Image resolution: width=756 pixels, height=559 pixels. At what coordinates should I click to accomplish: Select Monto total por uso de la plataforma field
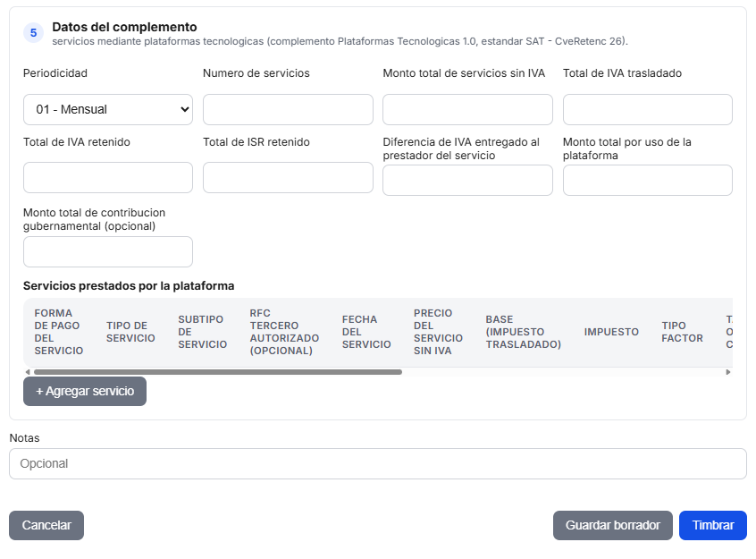tap(648, 180)
